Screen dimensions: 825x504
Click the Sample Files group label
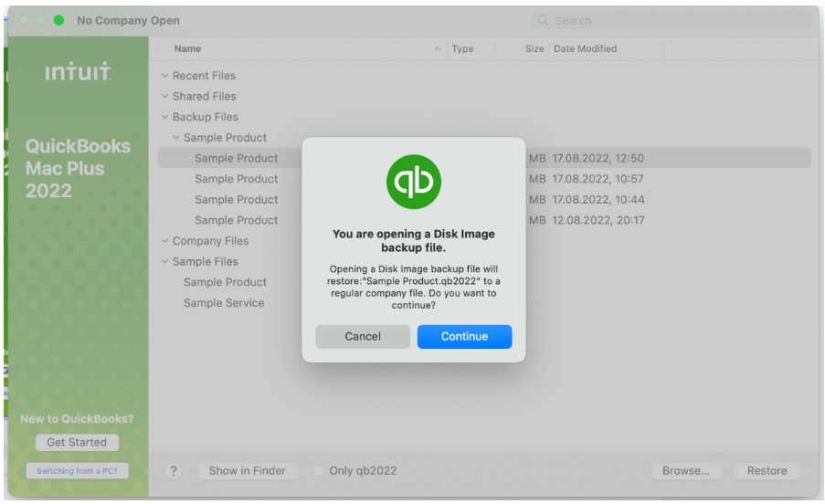206,261
